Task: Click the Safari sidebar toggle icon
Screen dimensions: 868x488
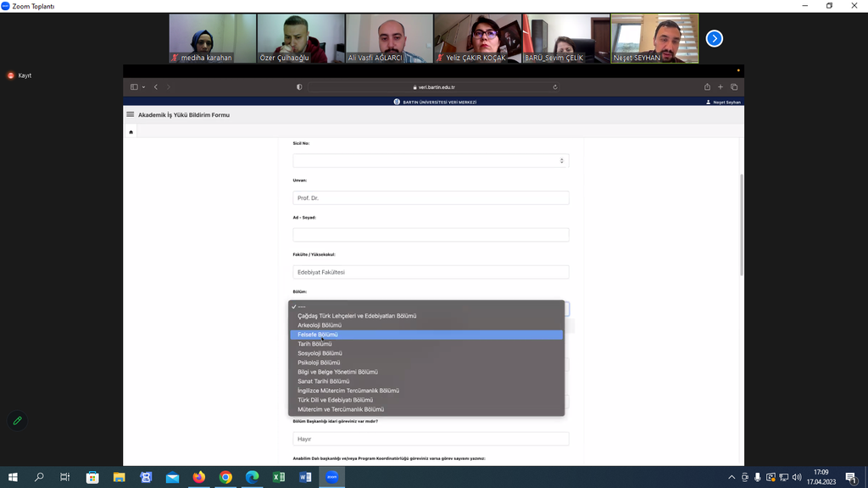Action: [134, 87]
